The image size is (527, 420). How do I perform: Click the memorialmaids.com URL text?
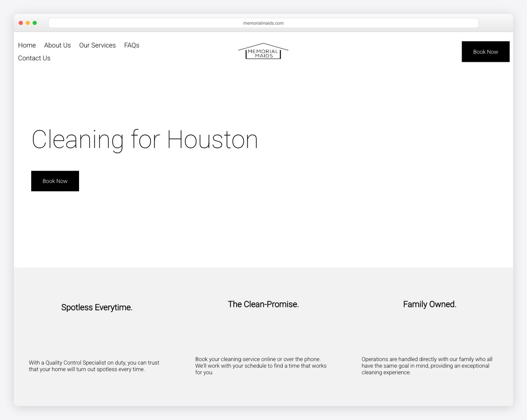[263, 23]
